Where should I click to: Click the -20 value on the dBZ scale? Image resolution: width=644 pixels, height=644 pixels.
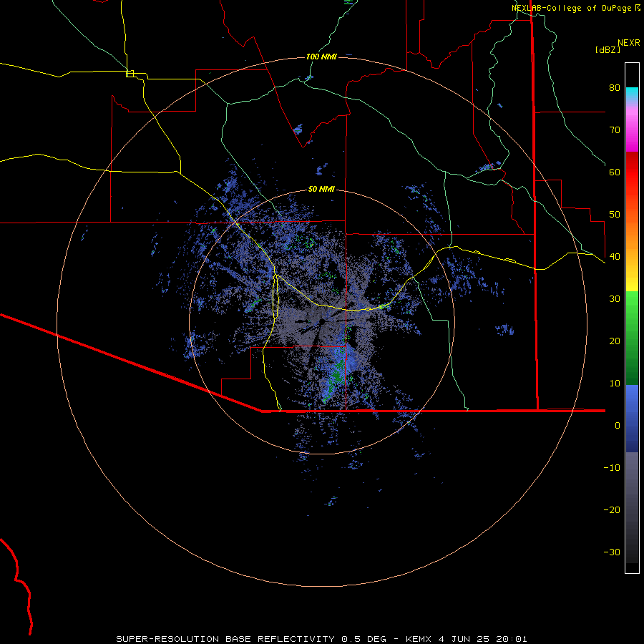pyautogui.click(x=612, y=509)
